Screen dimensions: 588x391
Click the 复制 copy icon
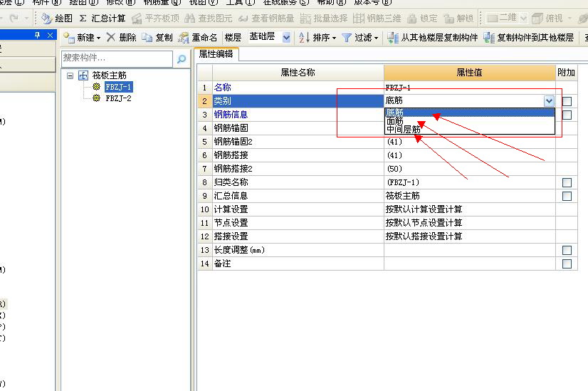147,38
